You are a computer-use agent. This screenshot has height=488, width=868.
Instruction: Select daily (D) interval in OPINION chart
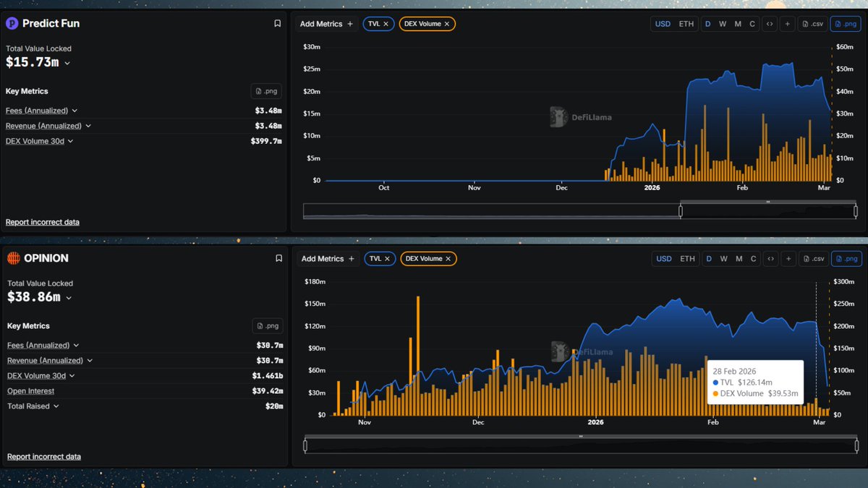(x=710, y=258)
